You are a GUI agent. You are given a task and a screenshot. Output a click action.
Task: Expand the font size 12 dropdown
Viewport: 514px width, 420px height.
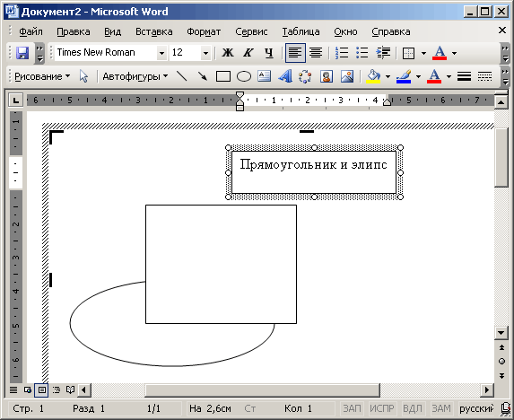(x=205, y=53)
